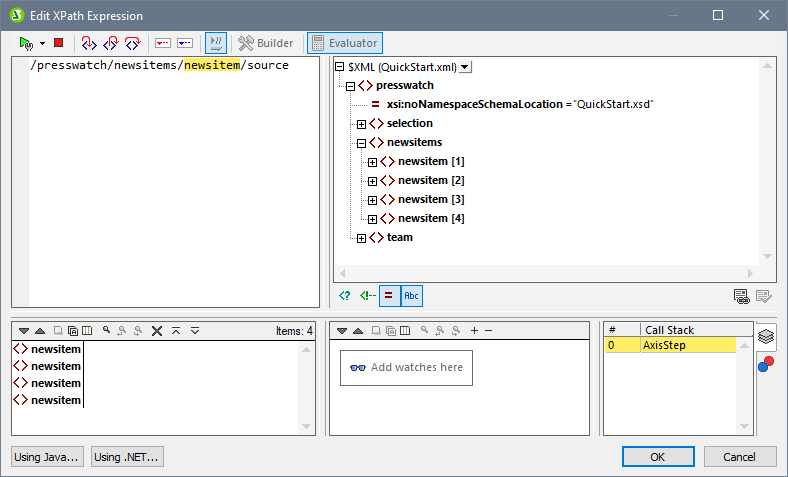788x477 pixels.
Task: Click the Step Over icon
Action: tap(111, 43)
